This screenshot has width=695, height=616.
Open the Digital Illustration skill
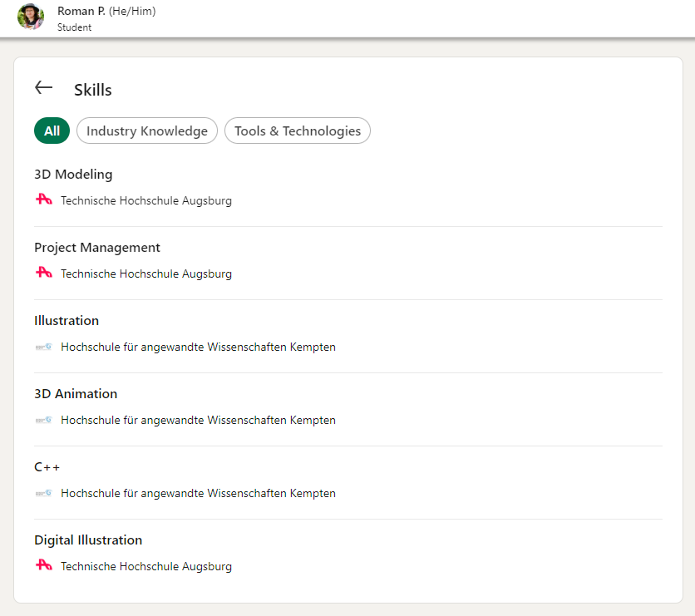(88, 540)
